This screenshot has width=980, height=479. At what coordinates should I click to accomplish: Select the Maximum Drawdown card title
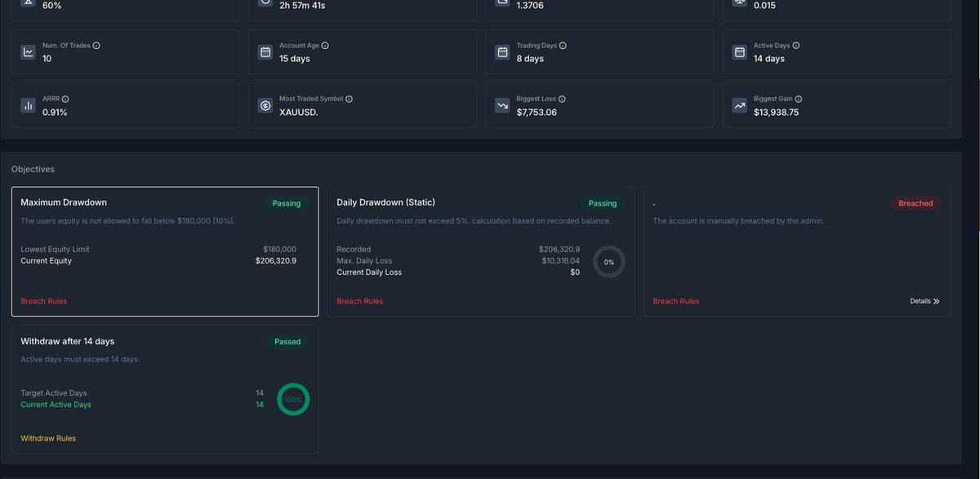click(64, 202)
